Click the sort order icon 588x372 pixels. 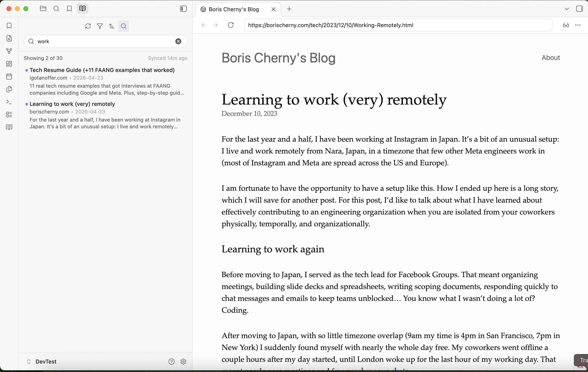coord(112,26)
